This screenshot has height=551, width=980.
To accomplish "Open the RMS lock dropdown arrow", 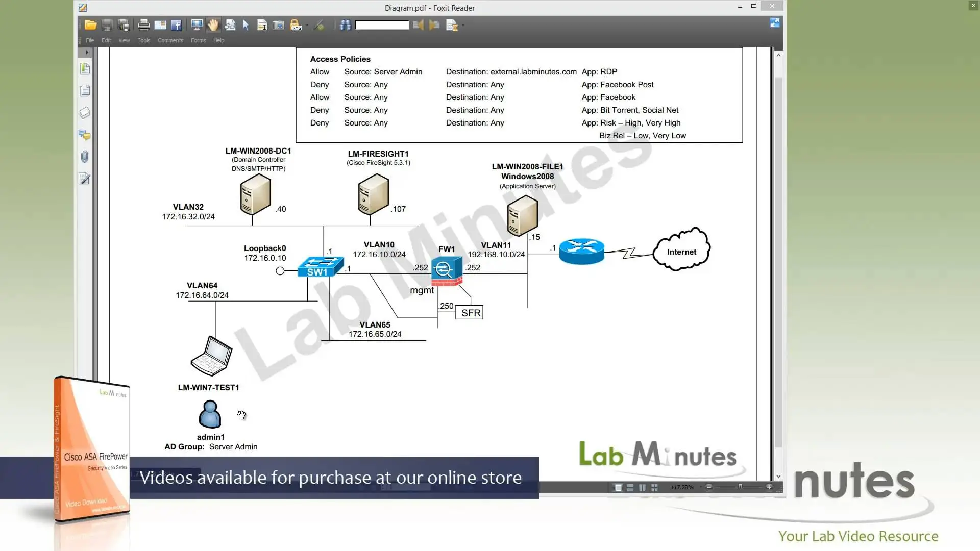I will tap(307, 25).
